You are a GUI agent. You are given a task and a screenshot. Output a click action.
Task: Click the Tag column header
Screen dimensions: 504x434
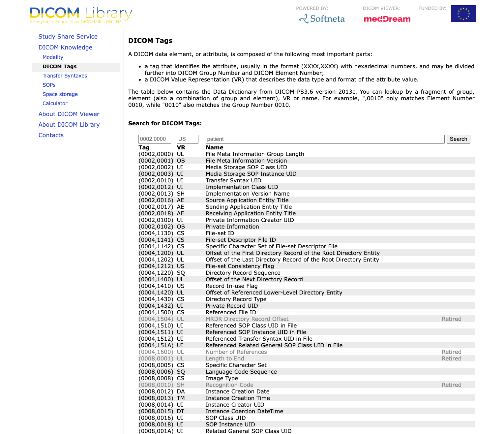144,147
